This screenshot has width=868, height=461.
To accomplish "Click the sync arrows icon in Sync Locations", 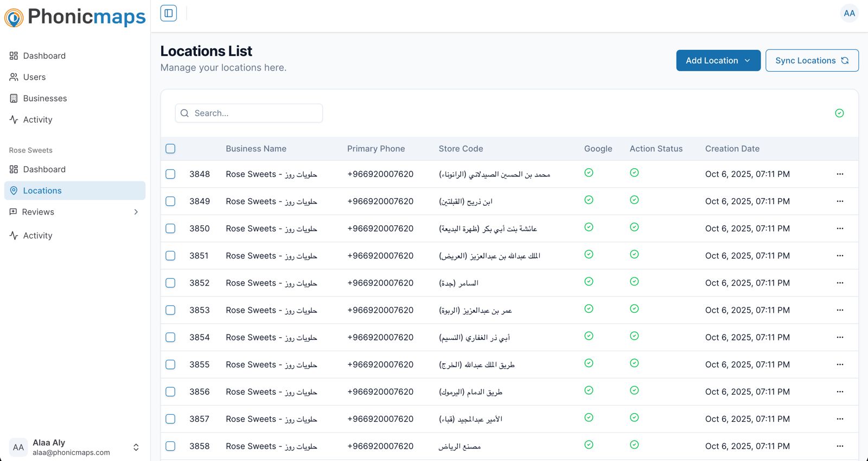I will pyautogui.click(x=845, y=61).
